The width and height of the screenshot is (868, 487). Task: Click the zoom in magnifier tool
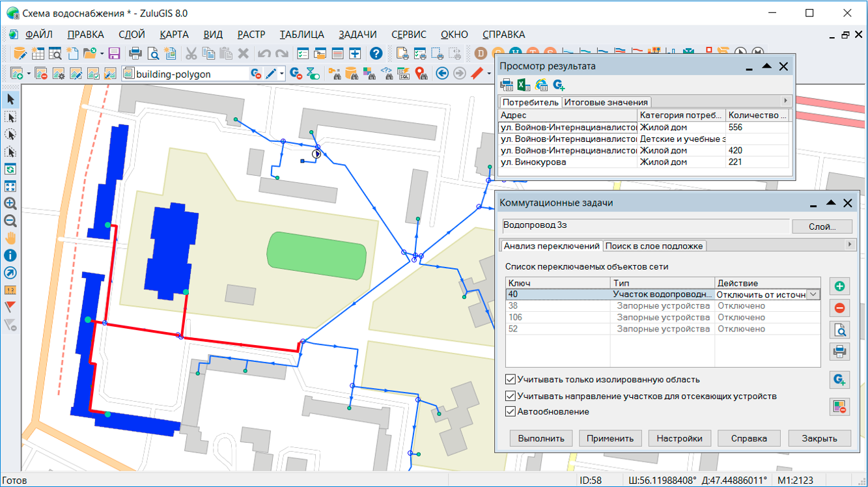pos(10,204)
